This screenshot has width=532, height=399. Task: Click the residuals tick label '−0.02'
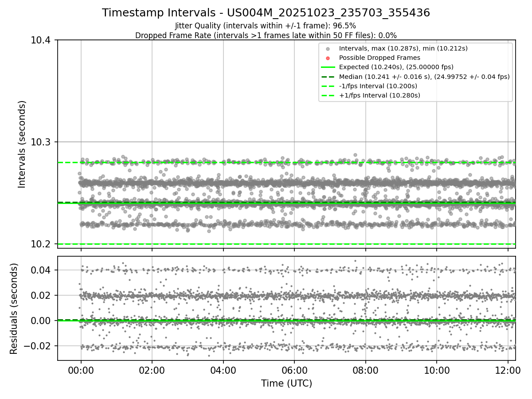point(38,346)
